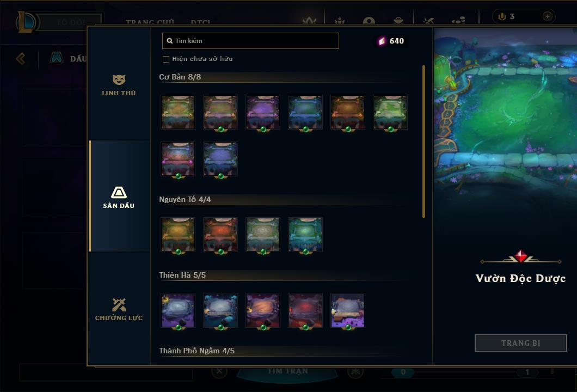The image size is (577, 392).
Task: Open the Linh Thú tab icon
Action: 119,80
